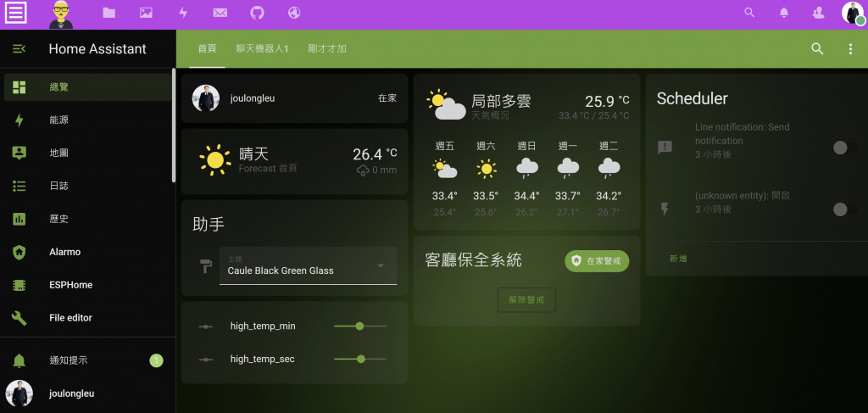The width and height of the screenshot is (868, 413).
Task: Click the high_temp_sec slider
Action: click(x=359, y=360)
